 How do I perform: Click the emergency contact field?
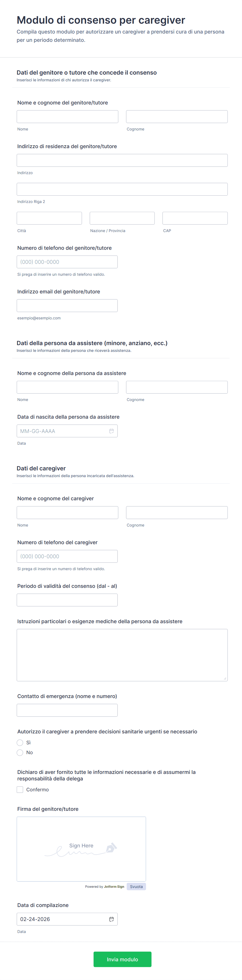pyautogui.click(x=67, y=710)
